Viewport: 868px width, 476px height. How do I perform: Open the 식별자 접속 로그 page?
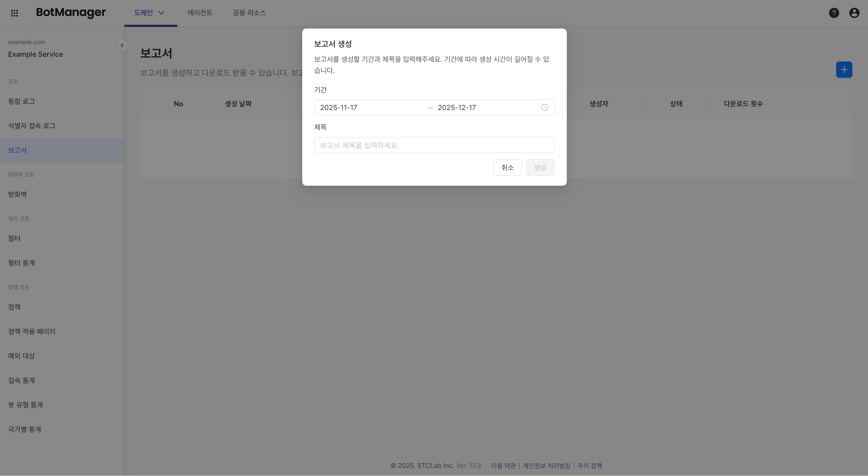(x=31, y=125)
